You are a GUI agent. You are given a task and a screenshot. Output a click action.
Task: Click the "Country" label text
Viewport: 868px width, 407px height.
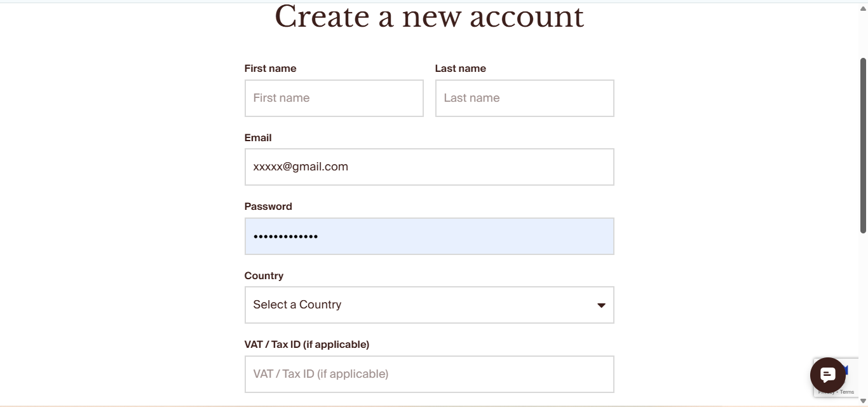click(x=264, y=276)
